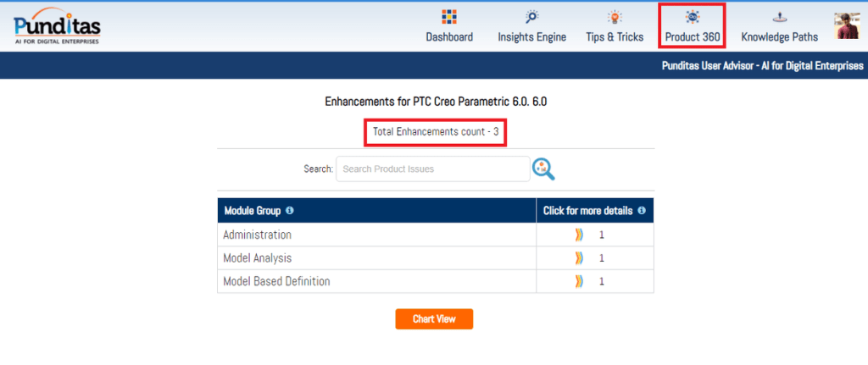Click the Insights Engine icon
This screenshot has width=868, height=365.
531,17
